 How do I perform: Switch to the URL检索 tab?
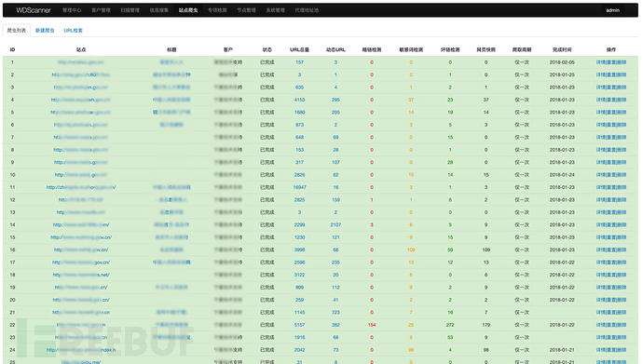click(x=73, y=31)
